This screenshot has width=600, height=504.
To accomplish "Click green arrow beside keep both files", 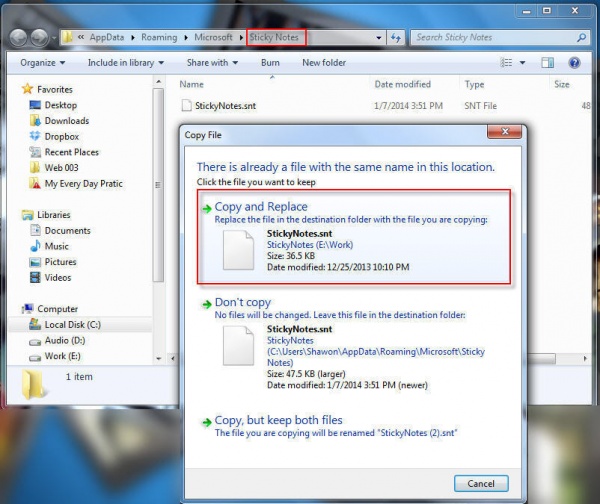I will (x=207, y=422).
